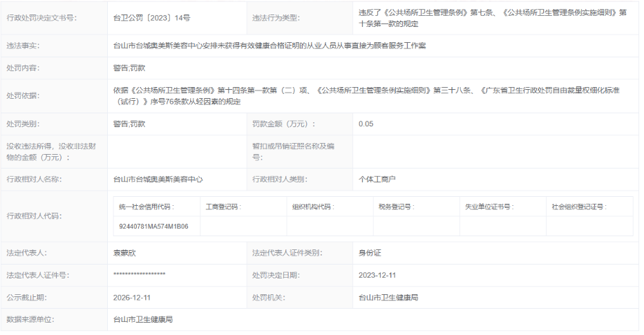Click the publicity deadline date 2026-12-11
The height and width of the screenshot is (335, 644).
click(x=132, y=297)
